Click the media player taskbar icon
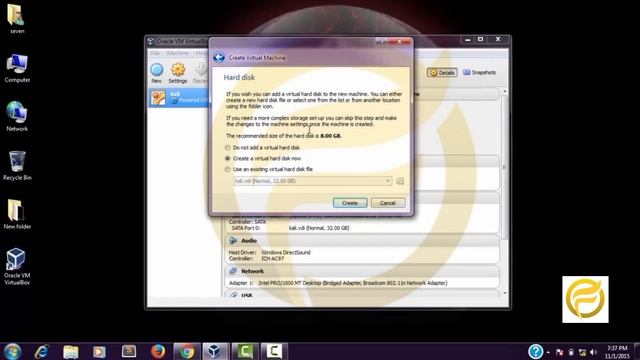Viewport: 640px width, 360px height. pos(99,351)
